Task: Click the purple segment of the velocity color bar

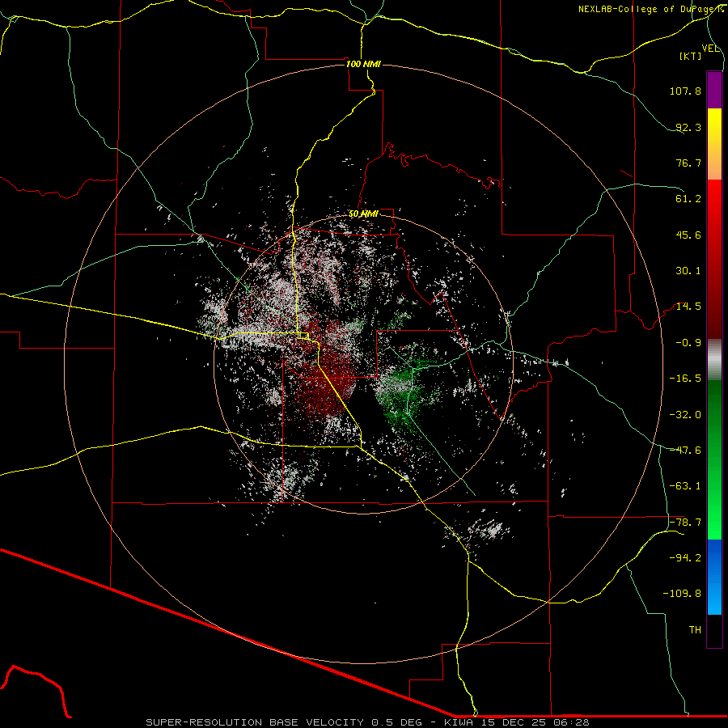Action: click(x=714, y=91)
